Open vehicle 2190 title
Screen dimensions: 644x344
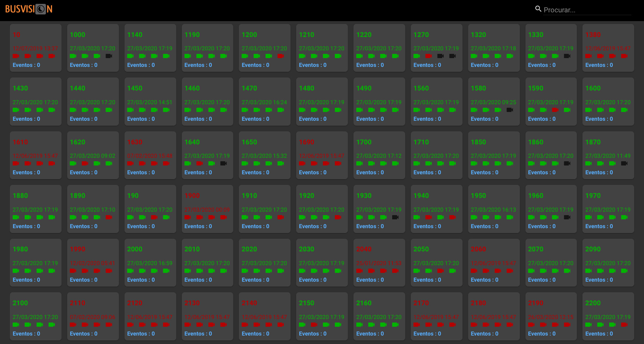pos(536,303)
